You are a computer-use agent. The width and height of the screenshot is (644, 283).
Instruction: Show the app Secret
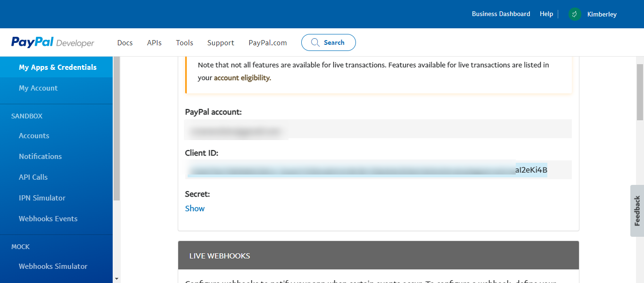[x=195, y=208]
